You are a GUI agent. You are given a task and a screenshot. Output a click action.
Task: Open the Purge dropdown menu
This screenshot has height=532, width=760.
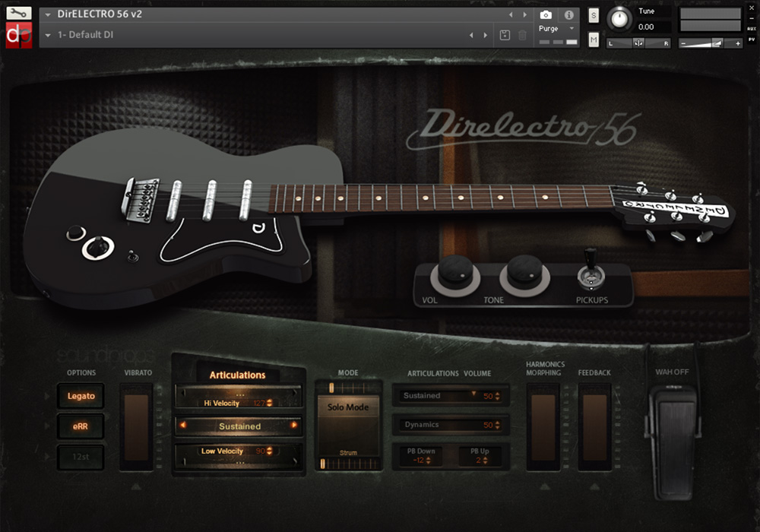pos(556,29)
